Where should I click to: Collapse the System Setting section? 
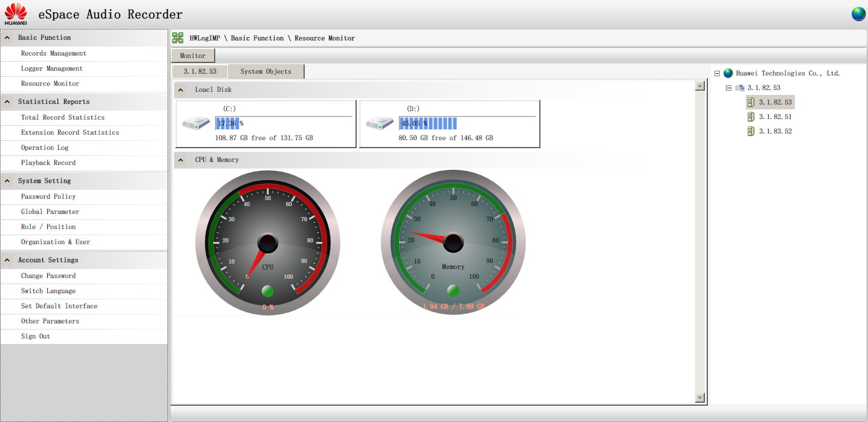point(8,181)
